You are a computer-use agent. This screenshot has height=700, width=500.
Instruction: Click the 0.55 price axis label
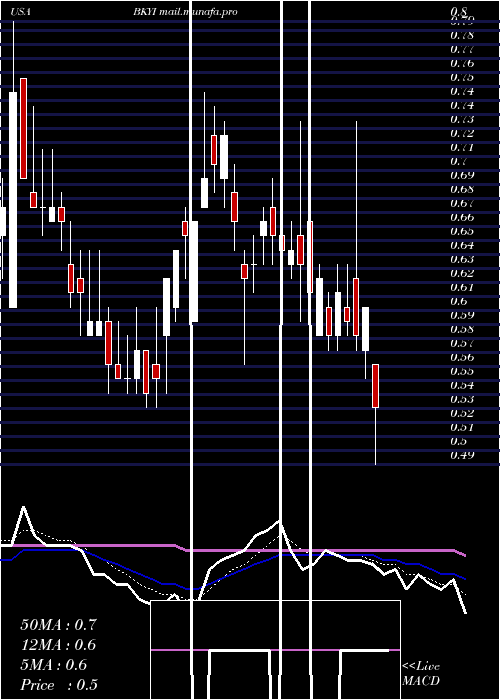462,371
